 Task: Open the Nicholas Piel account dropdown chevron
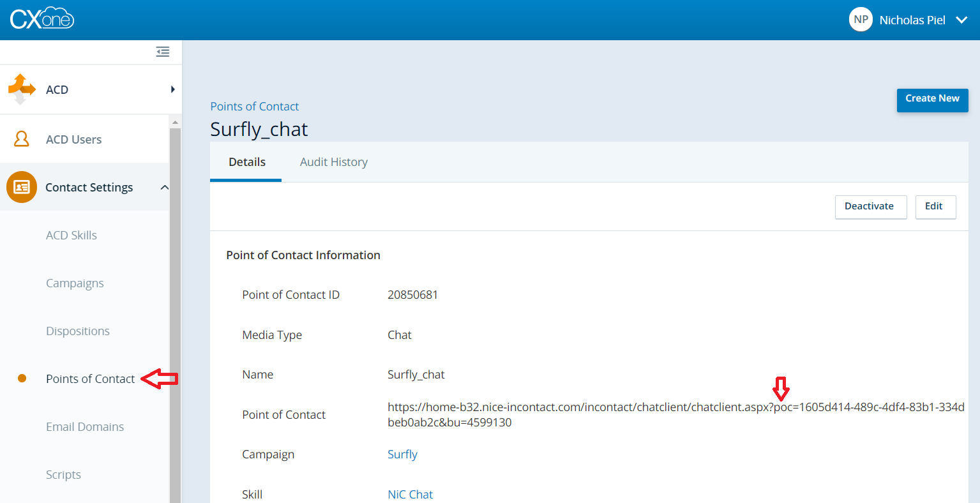[x=961, y=20]
